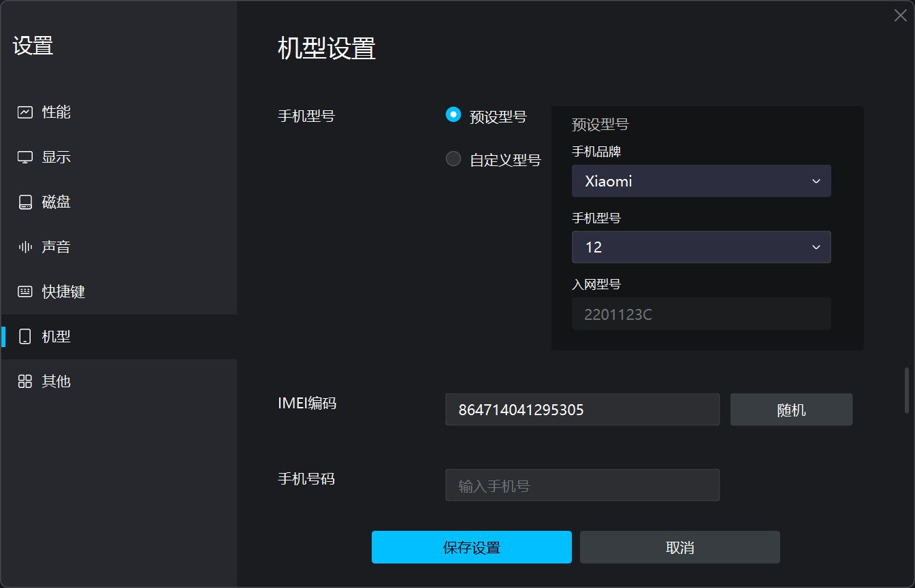This screenshot has height=588, width=915.
Task: Focus the 输入手机号 phone number field
Action: pos(582,485)
